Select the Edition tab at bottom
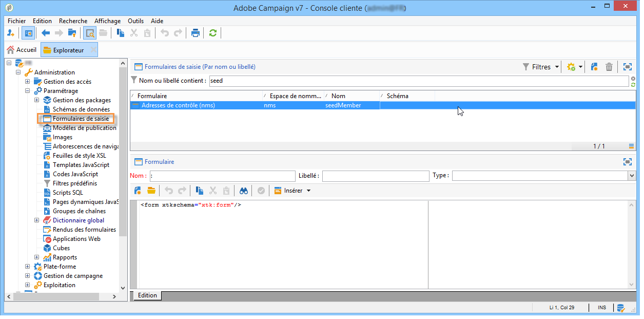This screenshot has height=319, width=644. 147,295
